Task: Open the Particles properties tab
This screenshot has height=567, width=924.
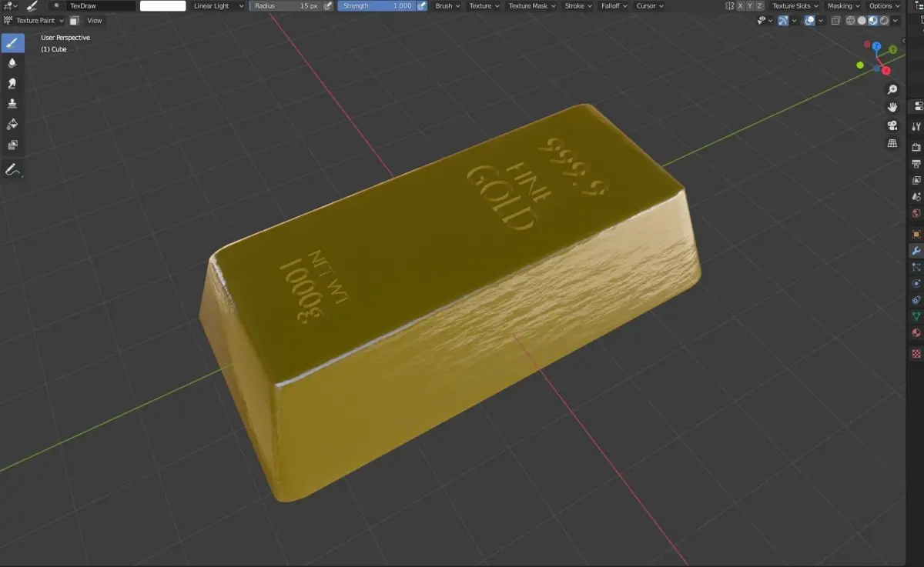Action: [916, 267]
